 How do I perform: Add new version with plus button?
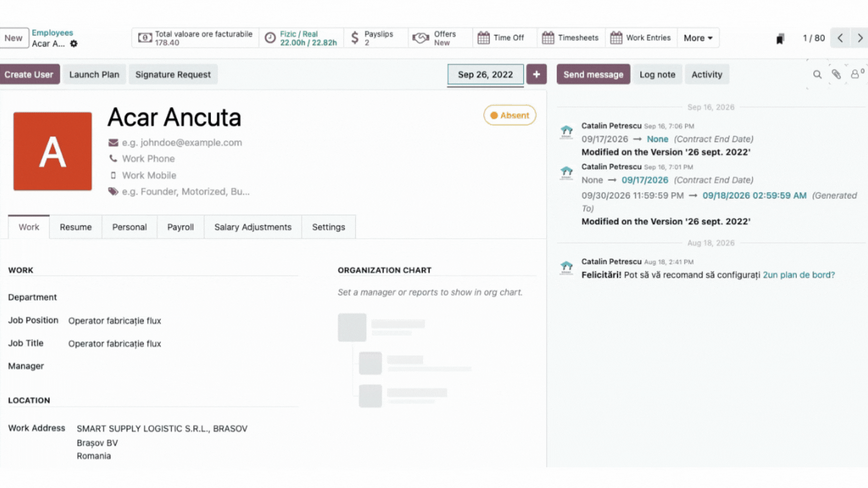pos(536,75)
